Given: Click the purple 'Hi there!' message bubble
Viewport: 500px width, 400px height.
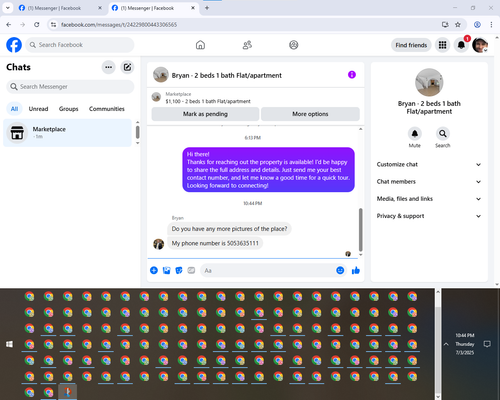Looking at the screenshot, I should (x=268, y=170).
